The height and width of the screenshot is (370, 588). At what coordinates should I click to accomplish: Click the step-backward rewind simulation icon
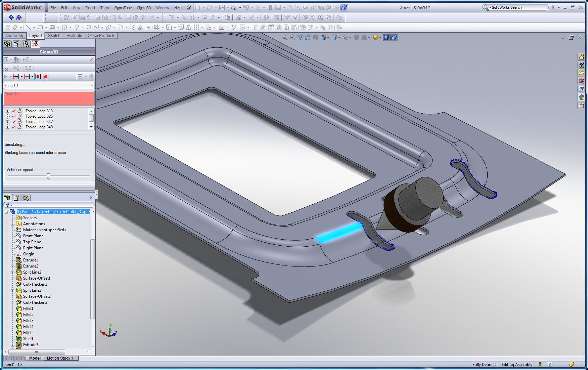(16, 77)
